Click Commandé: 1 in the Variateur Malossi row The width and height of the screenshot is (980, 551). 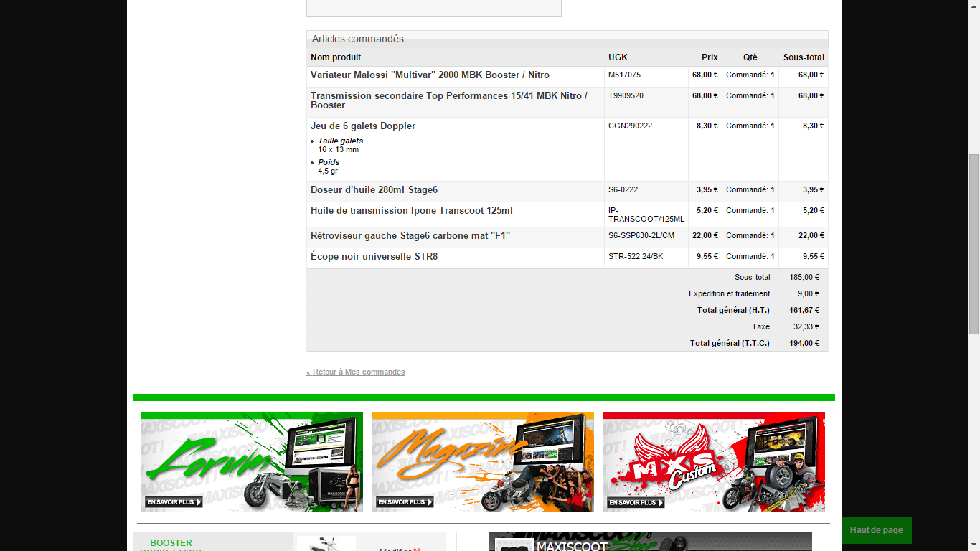(750, 75)
